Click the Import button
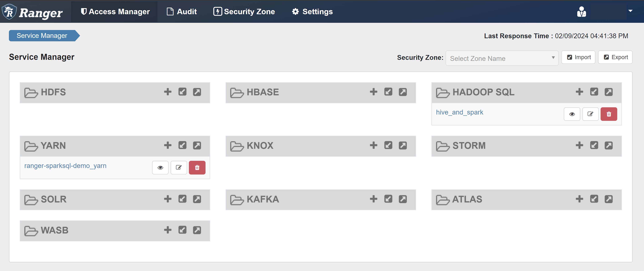Screen dimensions: 644x271 578,57
